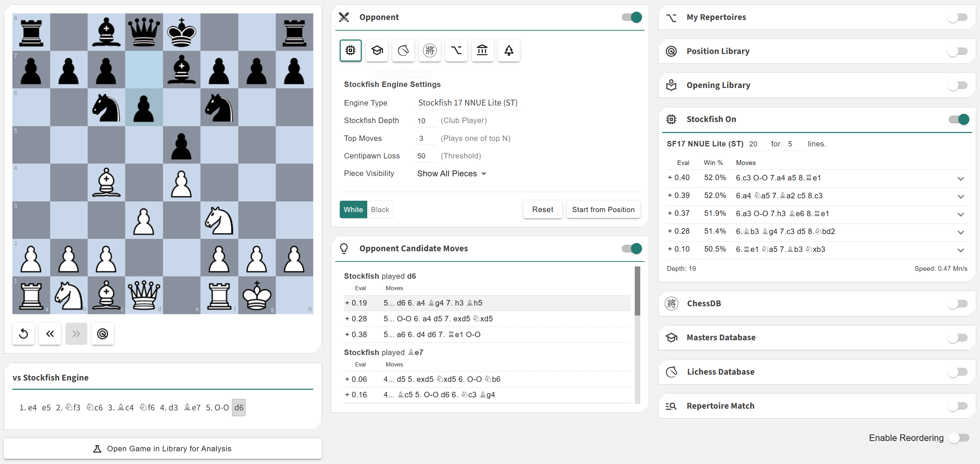Image resolution: width=980 pixels, height=464 pixels.
Task: Choose White side button
Action: click(x=353, y=210)
